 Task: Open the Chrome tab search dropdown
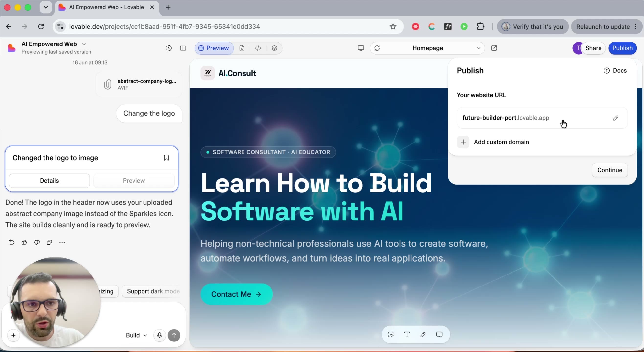[x=46, y=7]
